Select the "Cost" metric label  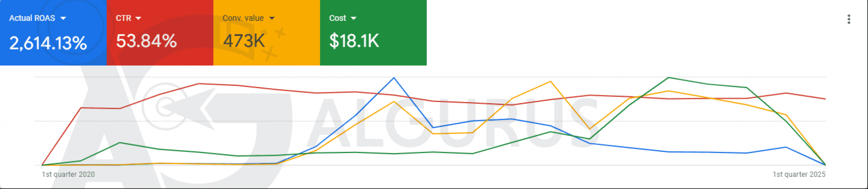337,18
